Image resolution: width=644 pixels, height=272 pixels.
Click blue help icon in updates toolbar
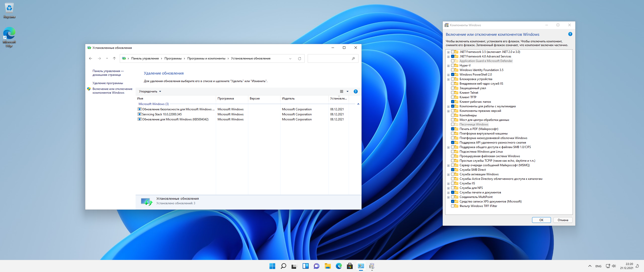tap(355, 91)
